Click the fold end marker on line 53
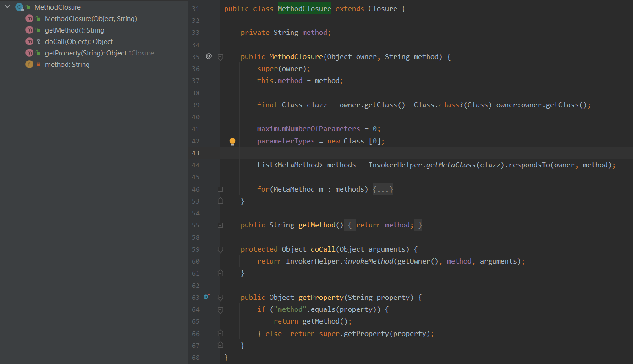633x364 pixels. [x=220, y=201]
